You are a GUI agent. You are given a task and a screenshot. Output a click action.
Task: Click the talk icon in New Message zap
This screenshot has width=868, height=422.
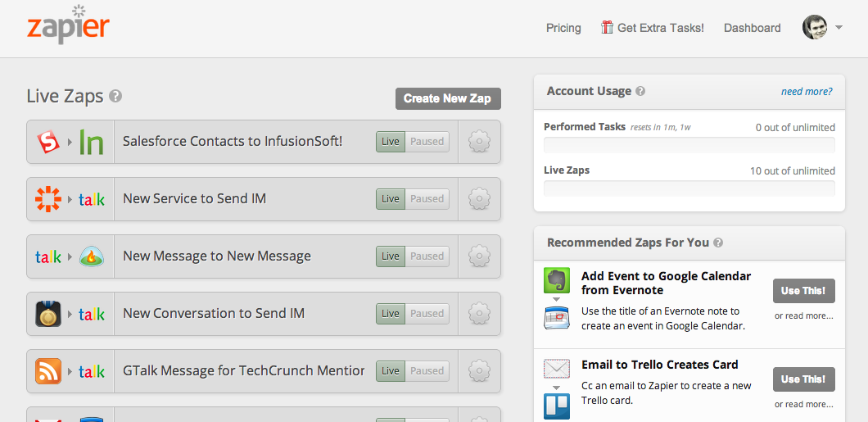(48, 257)
